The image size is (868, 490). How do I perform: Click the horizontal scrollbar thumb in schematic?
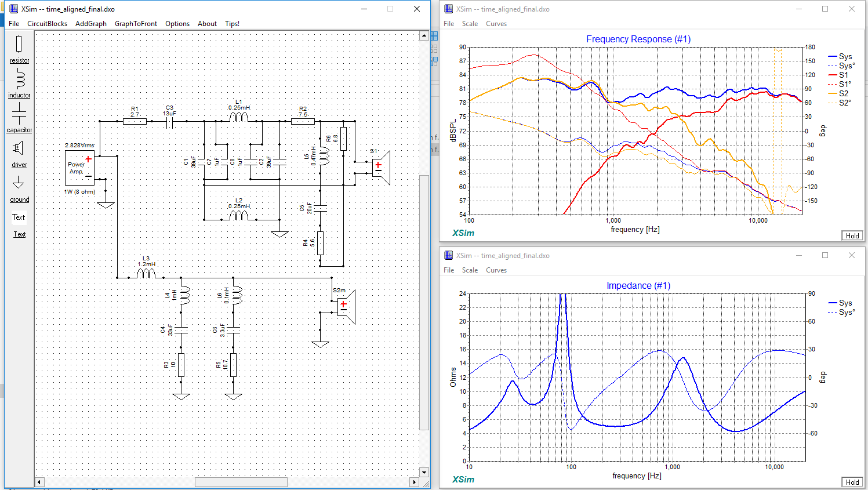point(241,482)
